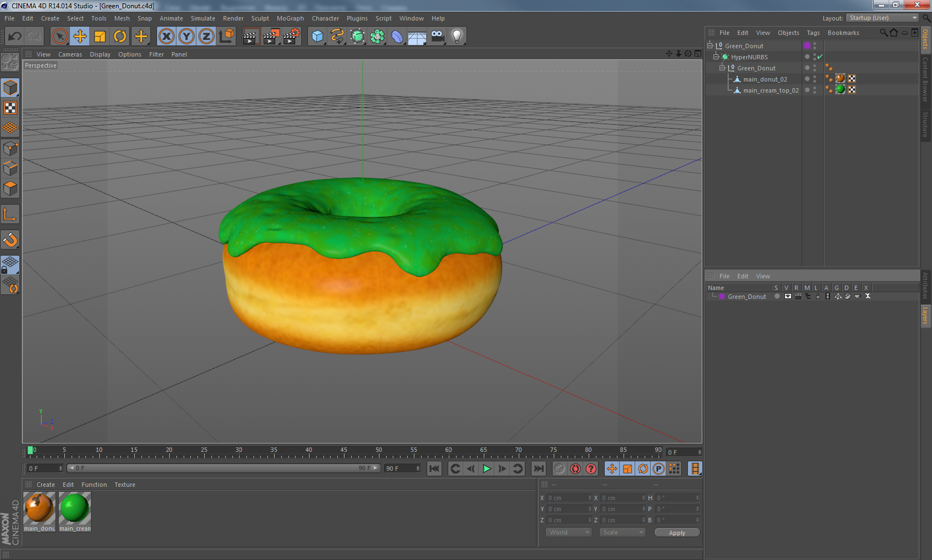Screen dimensions: 932x560
Task: Go to end of animation
Action: point(539,469)
